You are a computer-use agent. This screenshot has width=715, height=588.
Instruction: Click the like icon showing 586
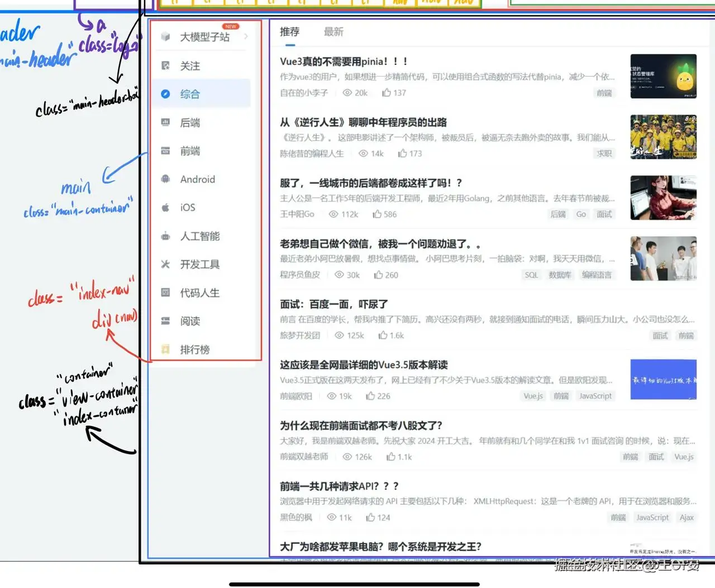pyautogui.click(x=377, y=214)
